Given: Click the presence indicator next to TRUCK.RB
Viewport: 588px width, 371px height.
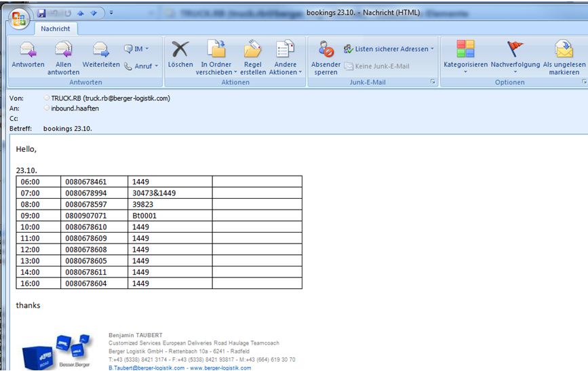Looking at the screenshot, I should (47, 98).
